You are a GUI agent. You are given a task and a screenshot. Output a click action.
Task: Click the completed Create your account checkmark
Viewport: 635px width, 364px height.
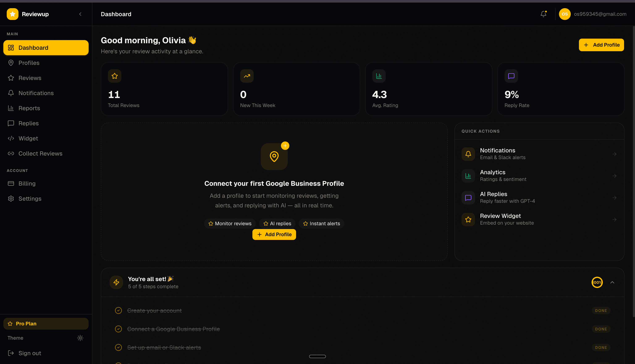(x=118, y=310)
